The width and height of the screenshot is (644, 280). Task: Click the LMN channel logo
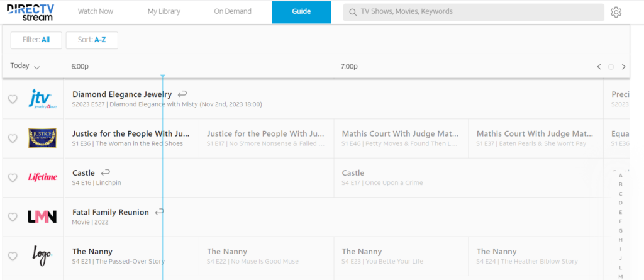(x=42, y=216)
